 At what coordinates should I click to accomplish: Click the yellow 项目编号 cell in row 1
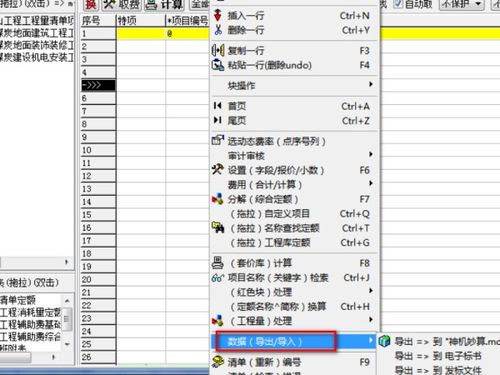click(188, 34)
